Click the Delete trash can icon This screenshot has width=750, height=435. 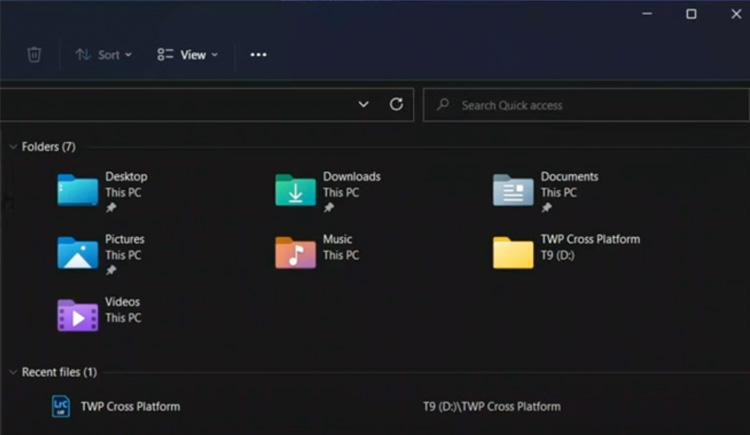click(x=34, y=55)
